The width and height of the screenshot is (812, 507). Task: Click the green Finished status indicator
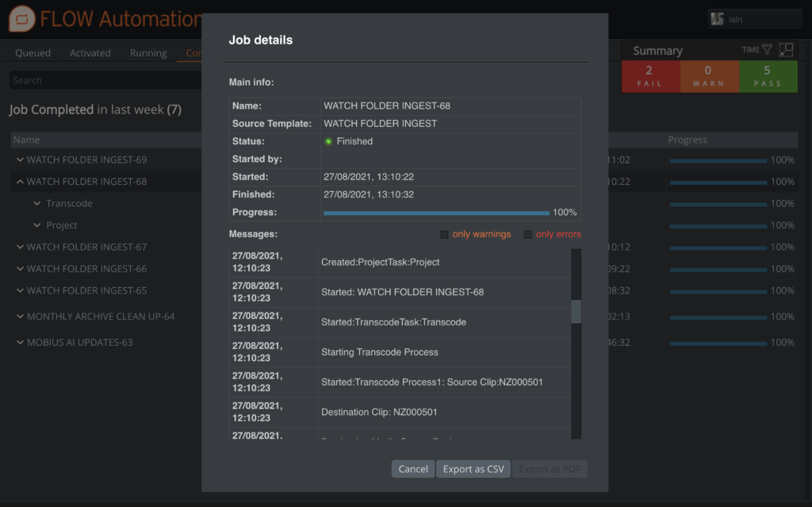[x=328, y=141]
